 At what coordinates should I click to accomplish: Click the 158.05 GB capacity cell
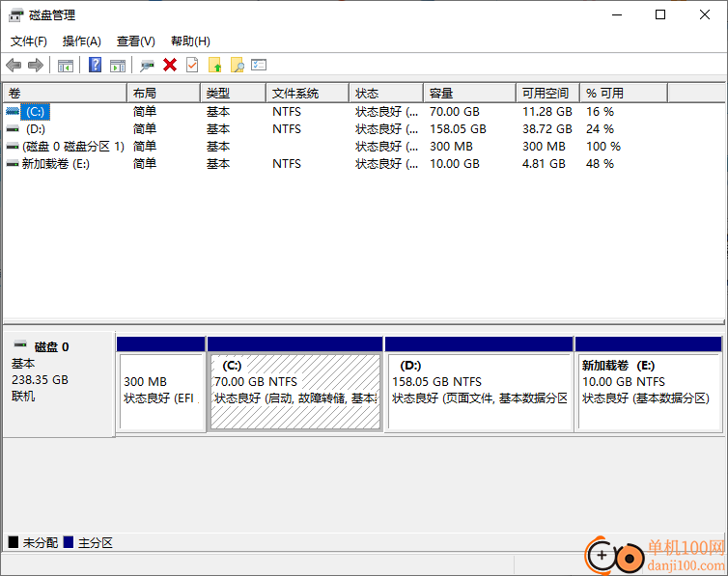tap(458, 129)
